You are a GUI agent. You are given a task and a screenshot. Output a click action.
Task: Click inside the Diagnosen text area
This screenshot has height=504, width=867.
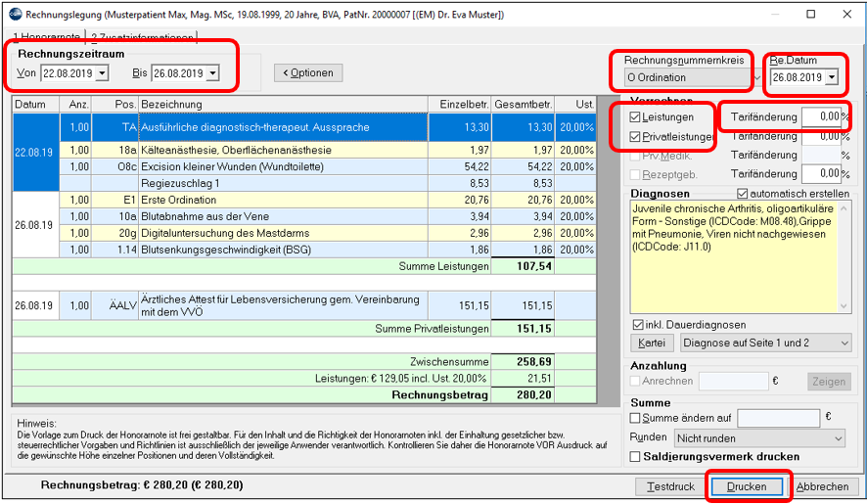[x=734, y=257]
